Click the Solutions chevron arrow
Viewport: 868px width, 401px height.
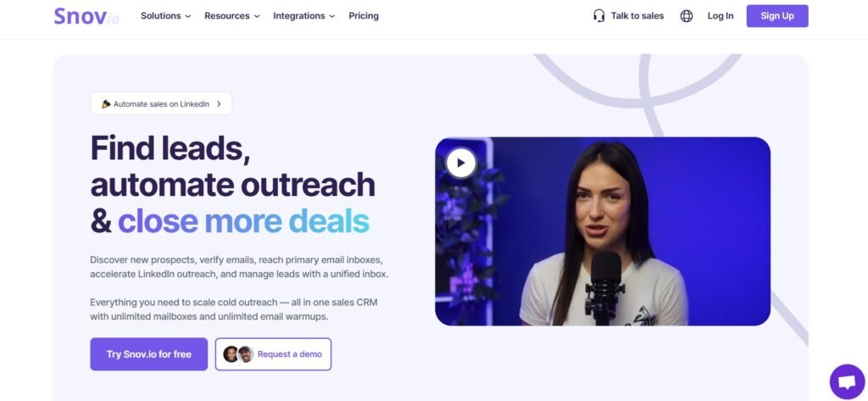[x=187, y=17]
